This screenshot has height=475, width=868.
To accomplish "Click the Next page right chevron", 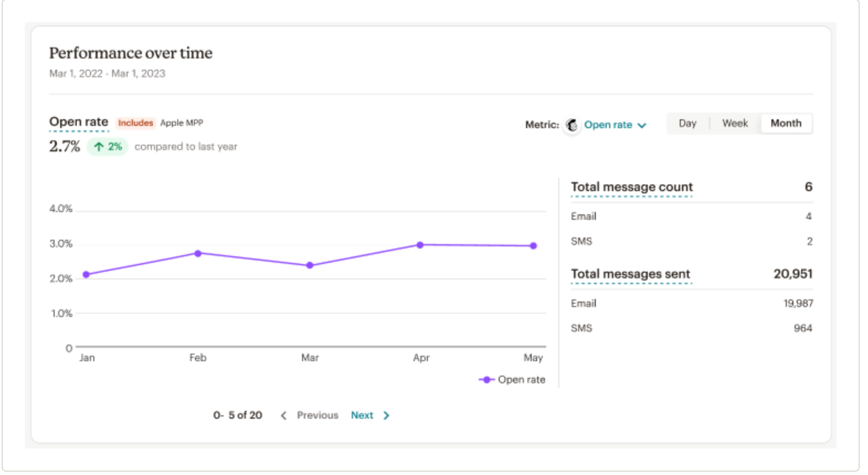I will tap(387, 415).
